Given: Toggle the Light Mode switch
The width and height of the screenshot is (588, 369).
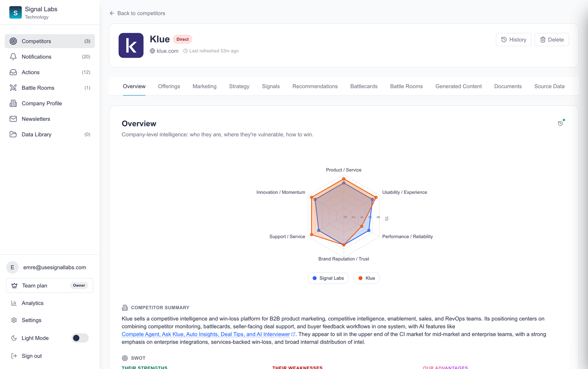Looking at the screenshot, I should 80,338.
